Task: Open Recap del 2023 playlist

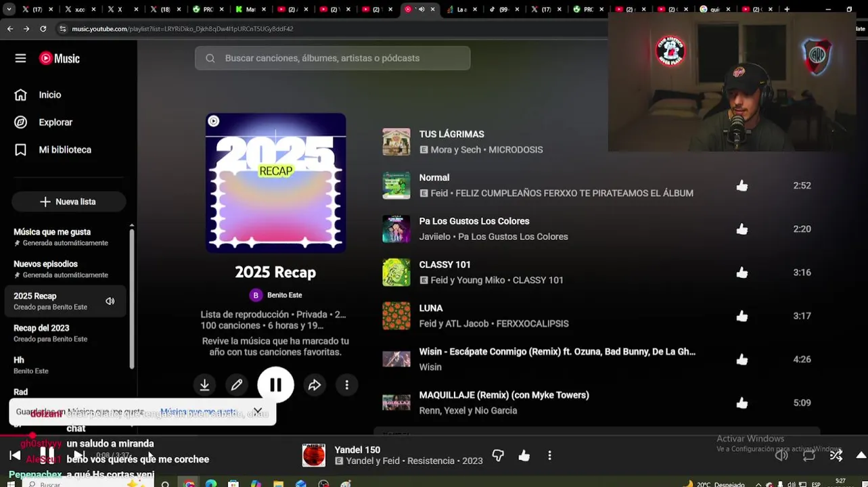Action: (66, 333)
